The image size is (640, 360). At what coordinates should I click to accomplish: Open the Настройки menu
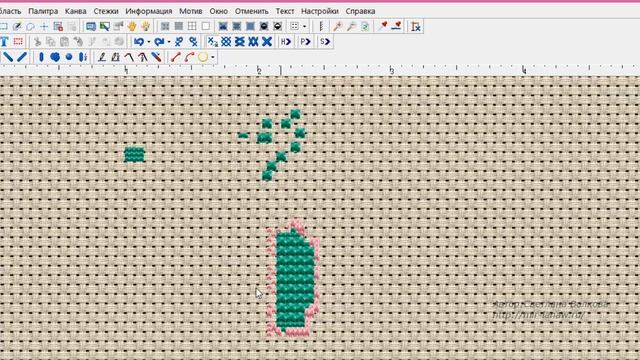(320, 11)
